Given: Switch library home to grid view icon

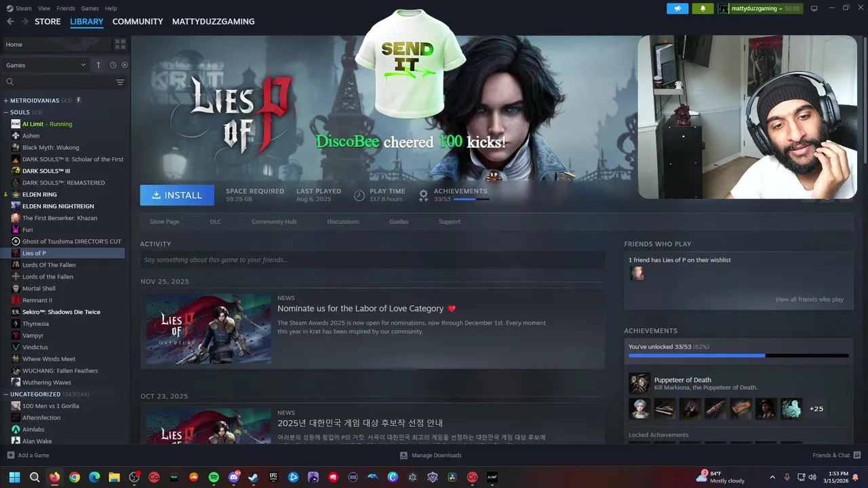Looking at the screenshot, I should click(x=120, y=44).
